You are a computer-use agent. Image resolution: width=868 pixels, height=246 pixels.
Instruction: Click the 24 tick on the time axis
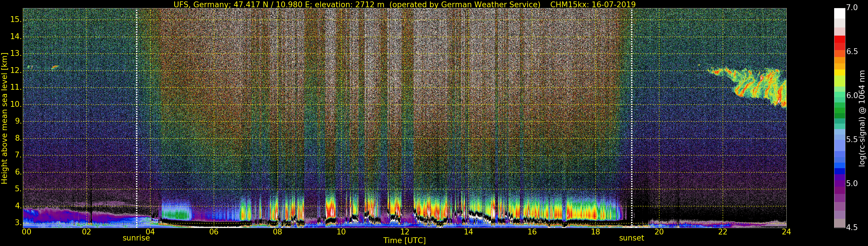point(786,232)
